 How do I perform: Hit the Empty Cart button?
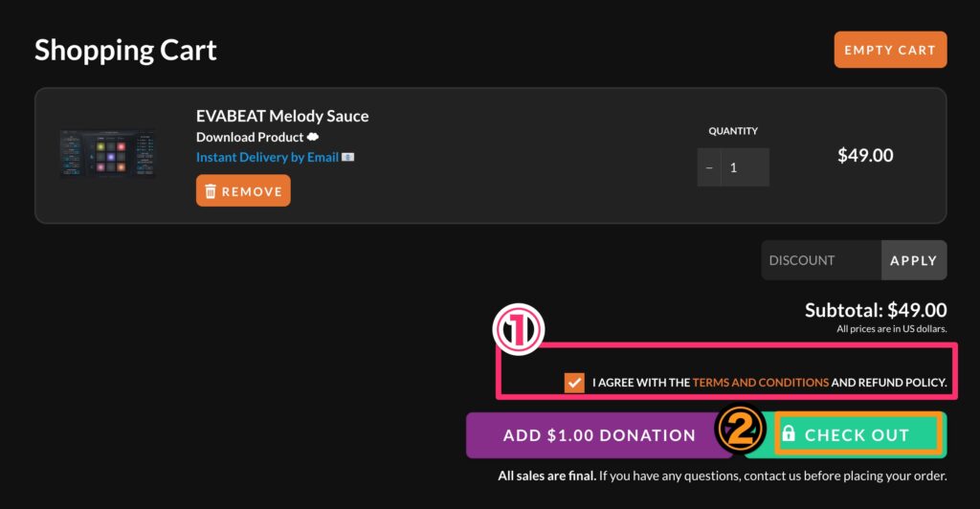[x=890, y=50]
